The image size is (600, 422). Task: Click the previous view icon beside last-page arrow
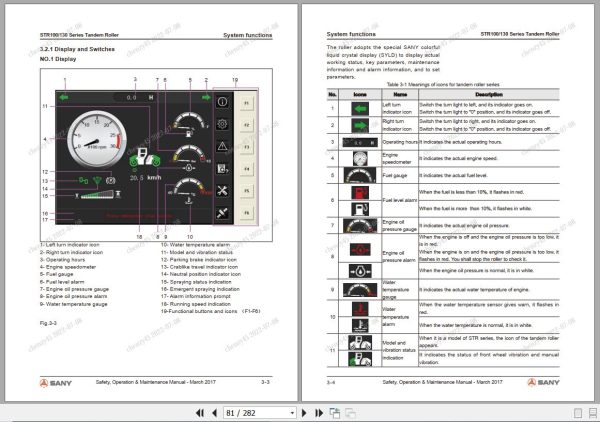click(x=334, y=413)
